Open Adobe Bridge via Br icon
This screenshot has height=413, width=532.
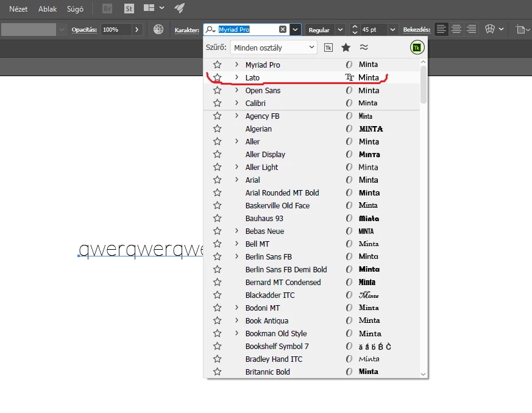click(x=107, y=9)
